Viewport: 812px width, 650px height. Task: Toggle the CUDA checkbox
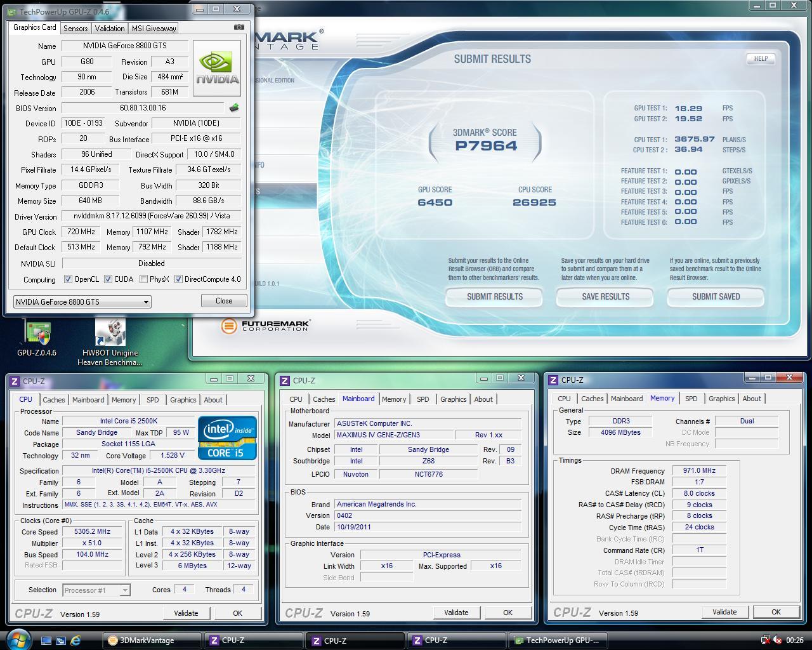point(108,279)
